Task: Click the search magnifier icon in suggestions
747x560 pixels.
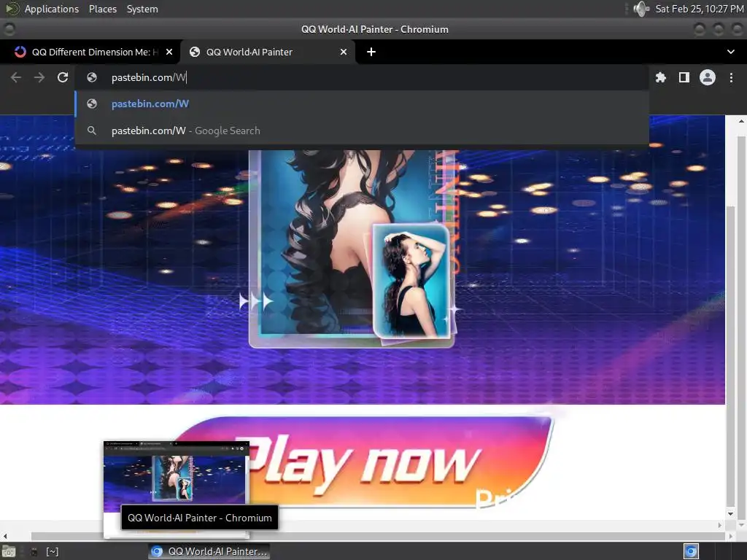Action: click(92, 131)
